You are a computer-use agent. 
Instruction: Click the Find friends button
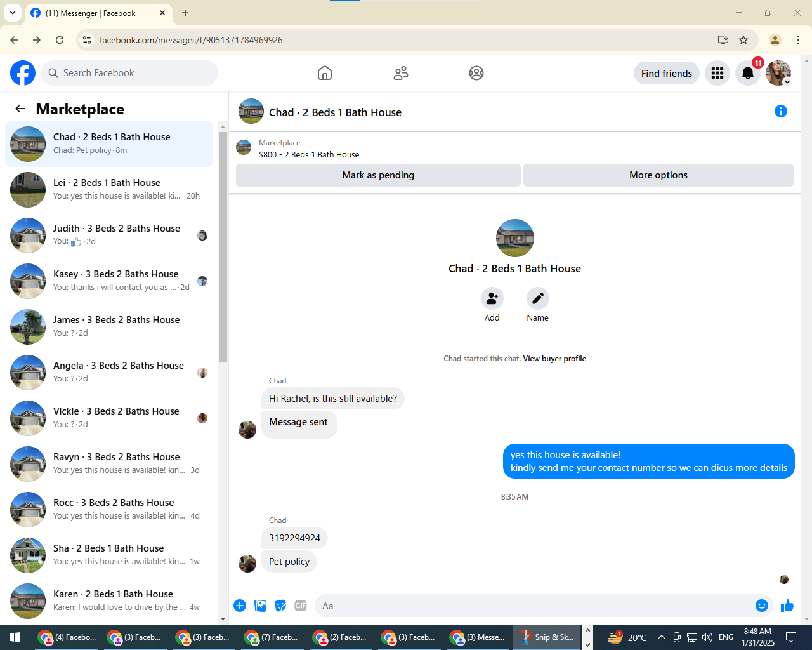[x=667, y=73]
